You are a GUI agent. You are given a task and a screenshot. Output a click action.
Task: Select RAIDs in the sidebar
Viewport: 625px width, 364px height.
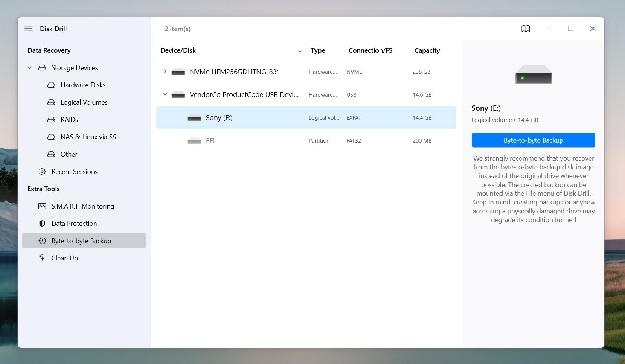pos(69,120)
